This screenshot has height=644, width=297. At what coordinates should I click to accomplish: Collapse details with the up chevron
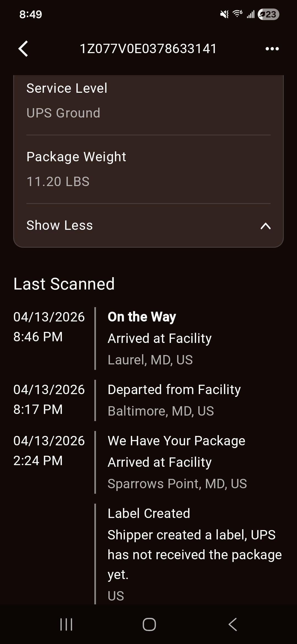(x=265, y=226)
